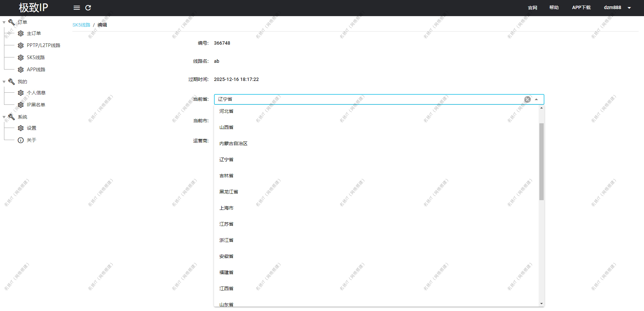Click the SK5线路 breadcrumb link

tap(81, 25)
